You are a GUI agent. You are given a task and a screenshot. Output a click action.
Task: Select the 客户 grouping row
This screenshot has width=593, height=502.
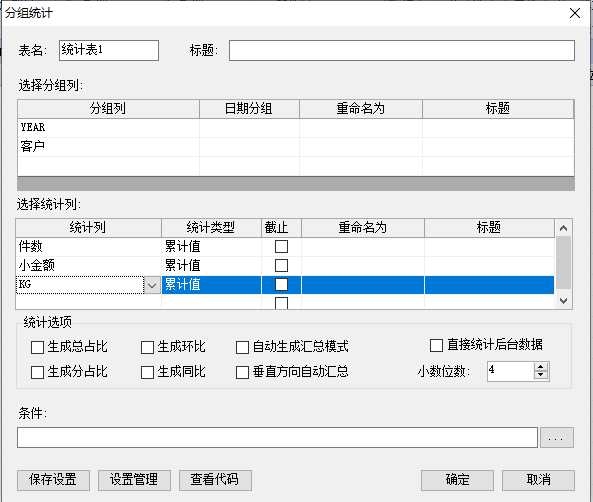tap(296, 147)
